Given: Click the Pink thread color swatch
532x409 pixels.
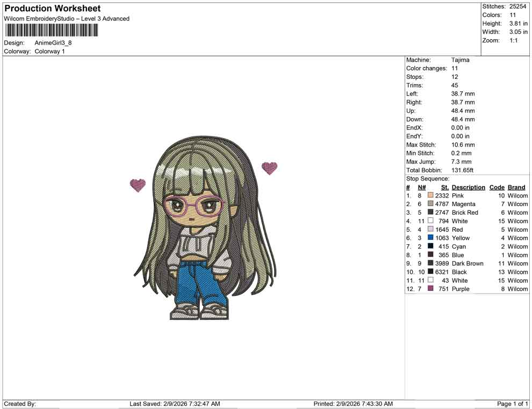Looking at the screenshot, I should click(x=430, y=195).
